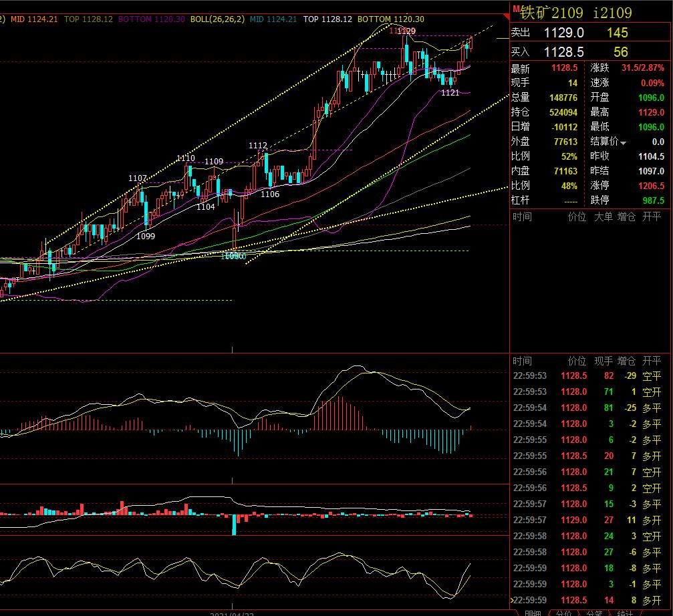Click the red M marker beside 铁矿2109
The width and height of the screenshot is (673, 616).
[x=517, y=9]
